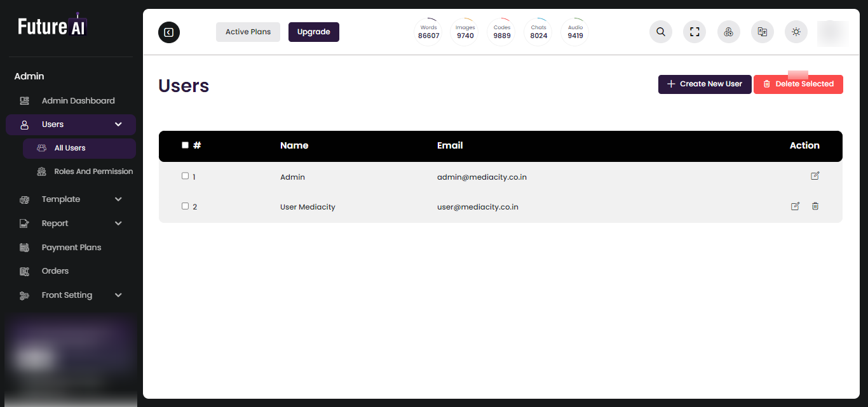Switch theme using the sun icon
Screen dimensions: 868x407
click(796, 32)
